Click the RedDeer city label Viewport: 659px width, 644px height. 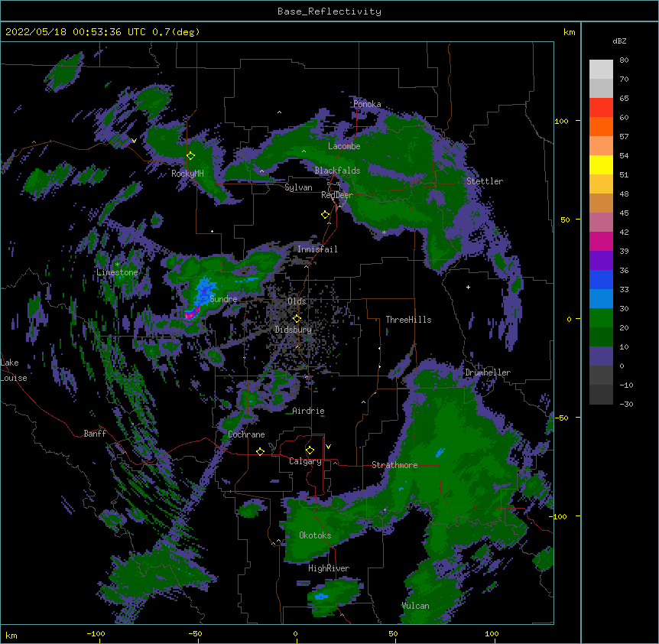[x=337, y=195]
